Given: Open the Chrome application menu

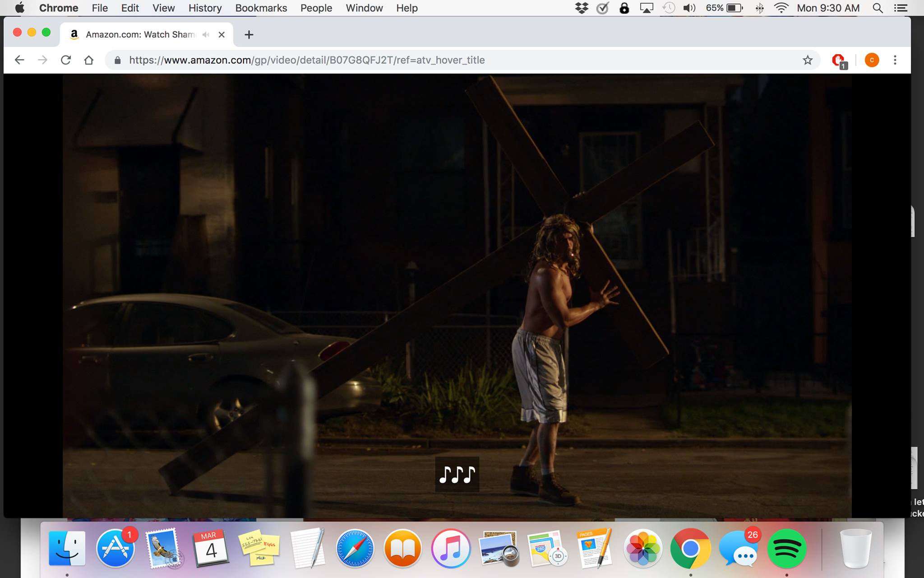Looking at the screenshot, I should point(59,8).
